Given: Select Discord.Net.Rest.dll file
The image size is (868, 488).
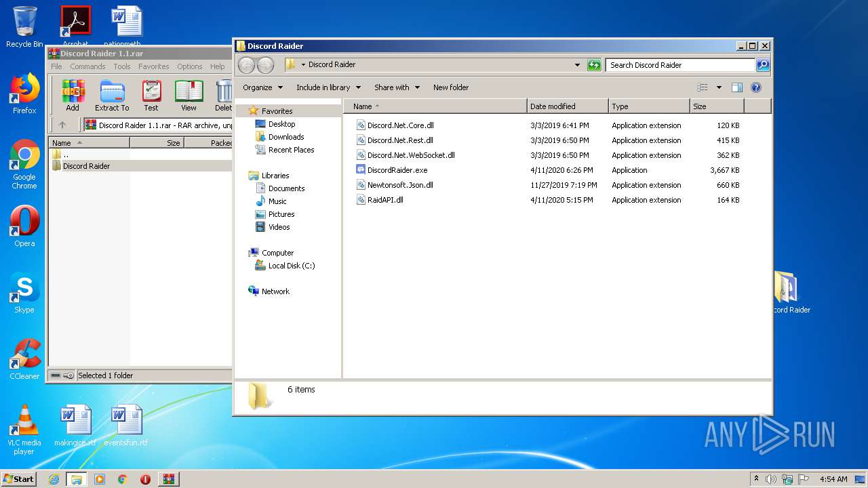Looking at the screenshot, I should click(x=400, y=140).
